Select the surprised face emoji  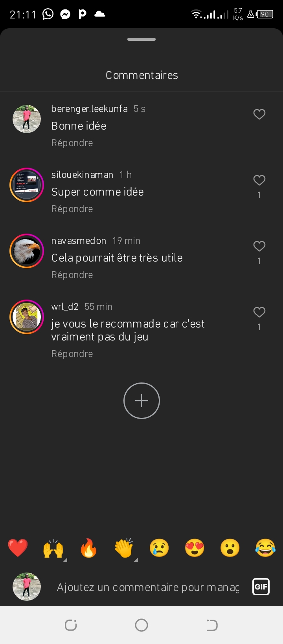tap(230, 548)
